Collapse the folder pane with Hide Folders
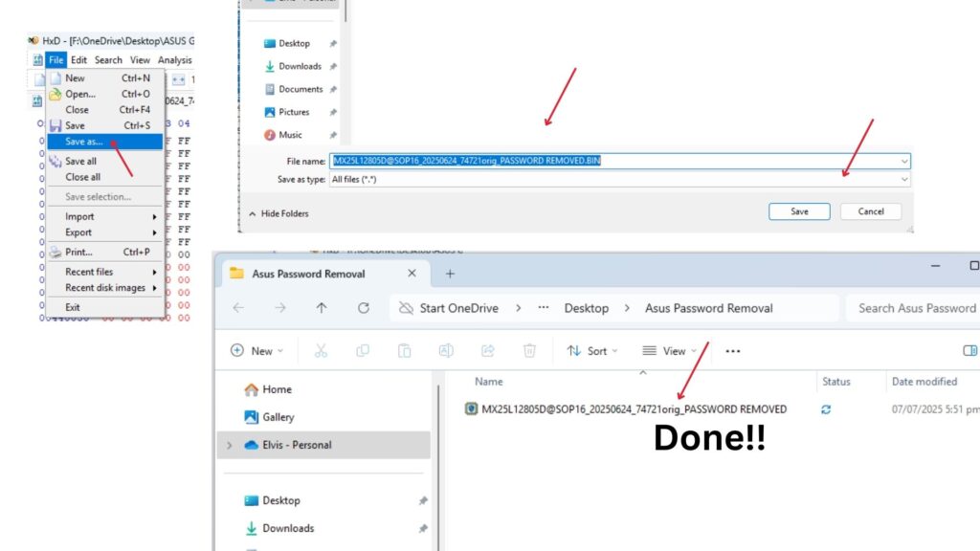Viewport: 980px width, 551px height. click(278, 213)
